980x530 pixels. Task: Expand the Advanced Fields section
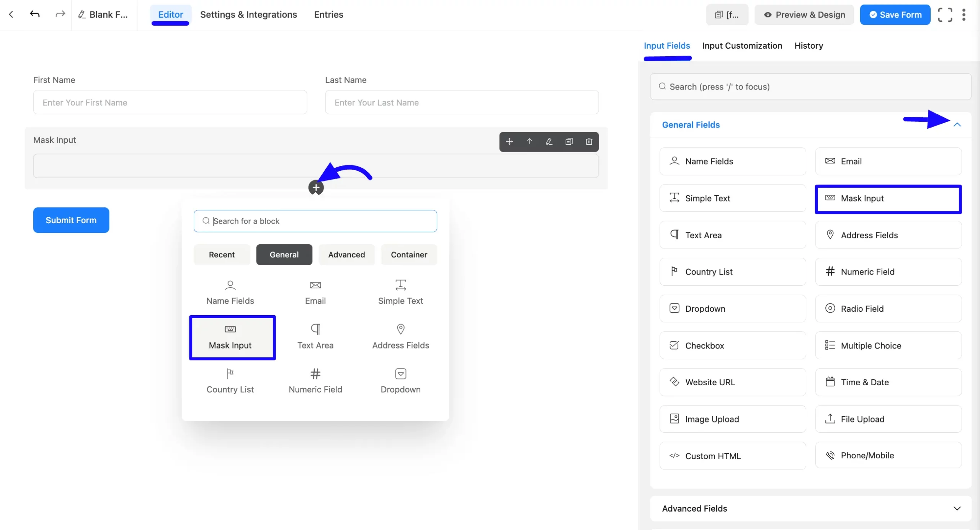[957, 509]
